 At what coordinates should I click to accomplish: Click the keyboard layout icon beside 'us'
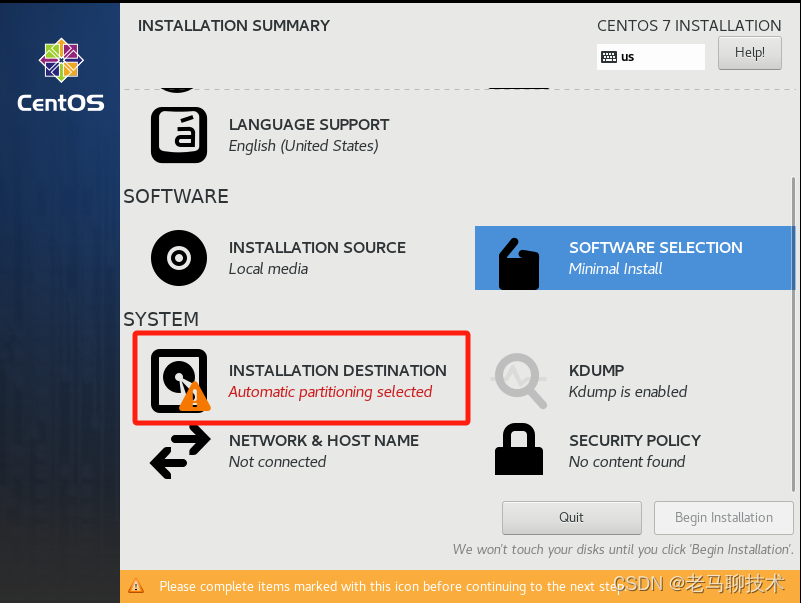point(609,57)
